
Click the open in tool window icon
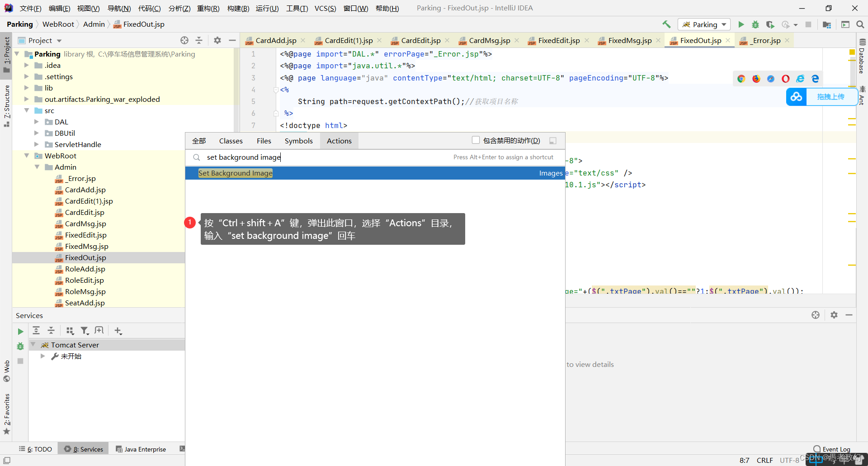click(x=552, y=141)
